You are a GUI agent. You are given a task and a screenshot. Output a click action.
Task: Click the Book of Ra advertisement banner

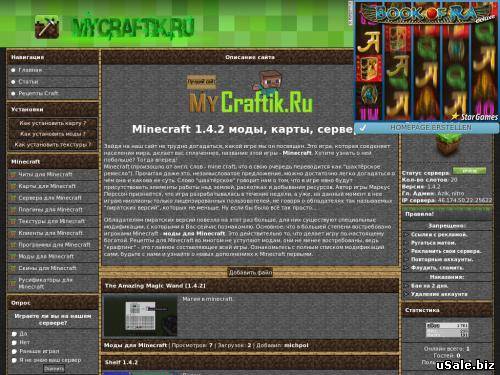pyautogui.click(x=427, y=62)
